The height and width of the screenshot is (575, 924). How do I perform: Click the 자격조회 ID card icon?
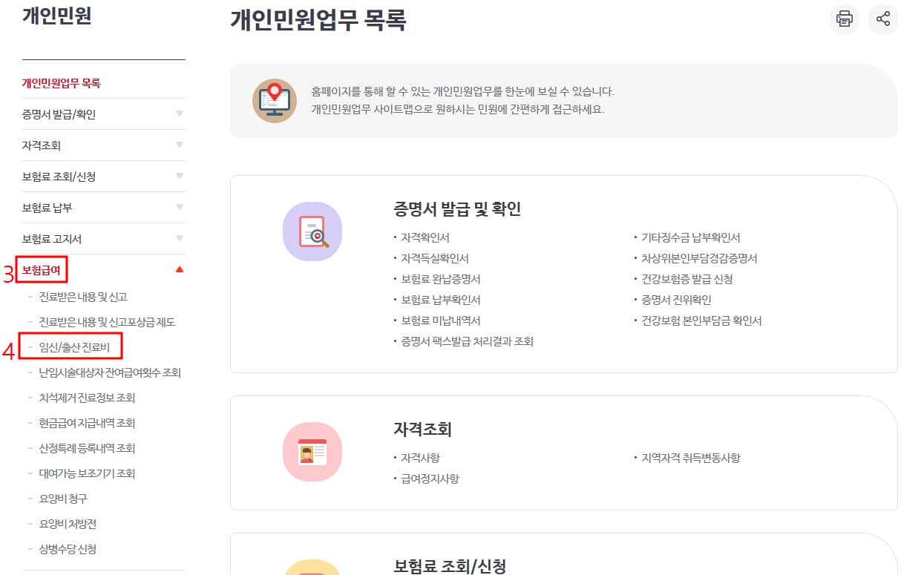312,452
